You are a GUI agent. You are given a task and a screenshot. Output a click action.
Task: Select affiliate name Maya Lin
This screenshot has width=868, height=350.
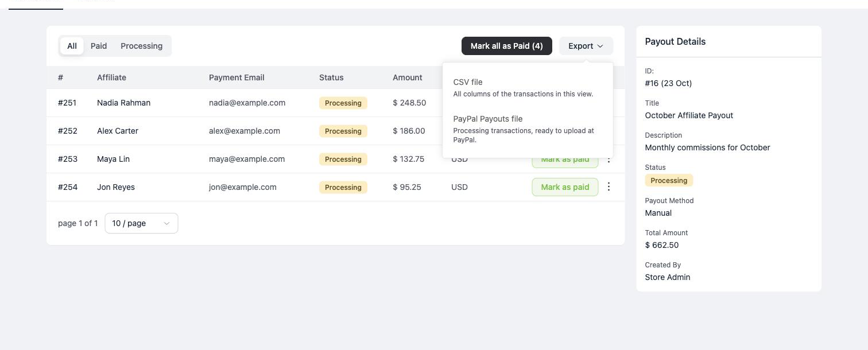coord(113,159)
